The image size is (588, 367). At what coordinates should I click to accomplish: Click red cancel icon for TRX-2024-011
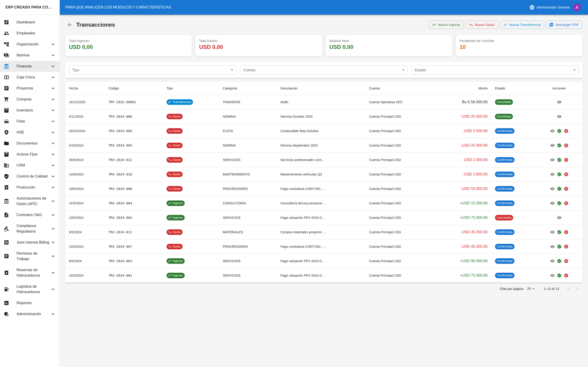[x=566, y=232]
